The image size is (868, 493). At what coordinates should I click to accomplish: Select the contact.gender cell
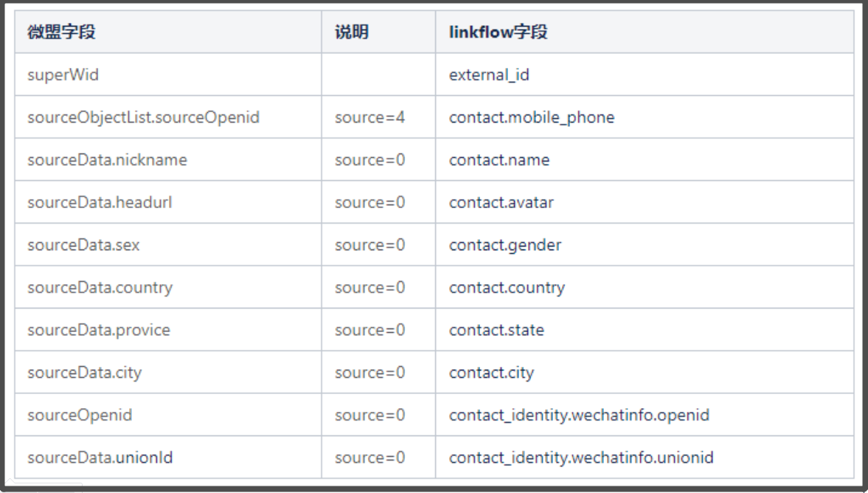pyautogui.click(x=645, y=245)
